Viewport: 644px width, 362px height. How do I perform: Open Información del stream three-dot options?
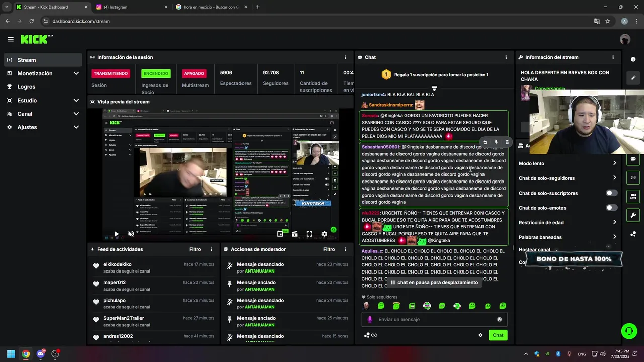(x=613, y=57)
